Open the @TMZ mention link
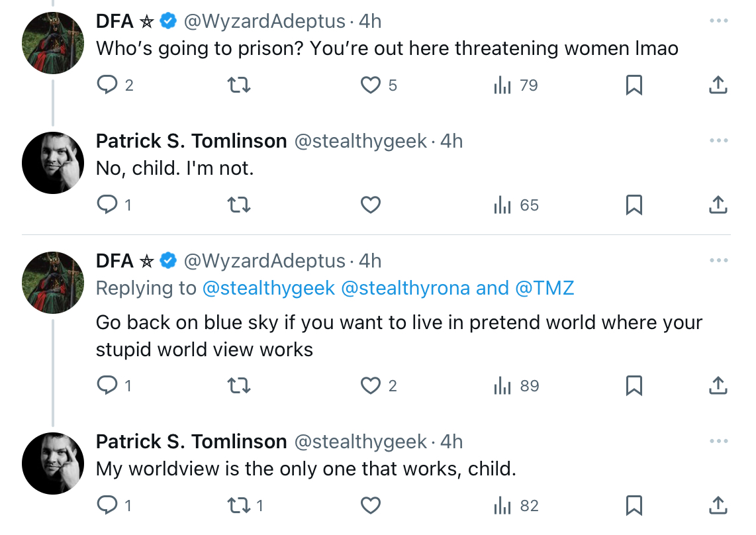This screenshot has width=756, height=535. point(545,288)
